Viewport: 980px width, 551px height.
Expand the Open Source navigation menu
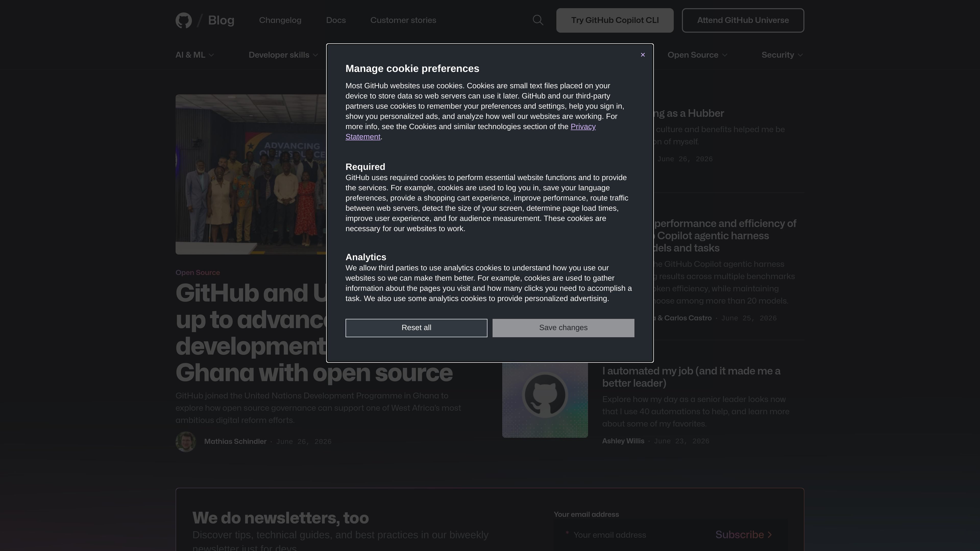697,55
